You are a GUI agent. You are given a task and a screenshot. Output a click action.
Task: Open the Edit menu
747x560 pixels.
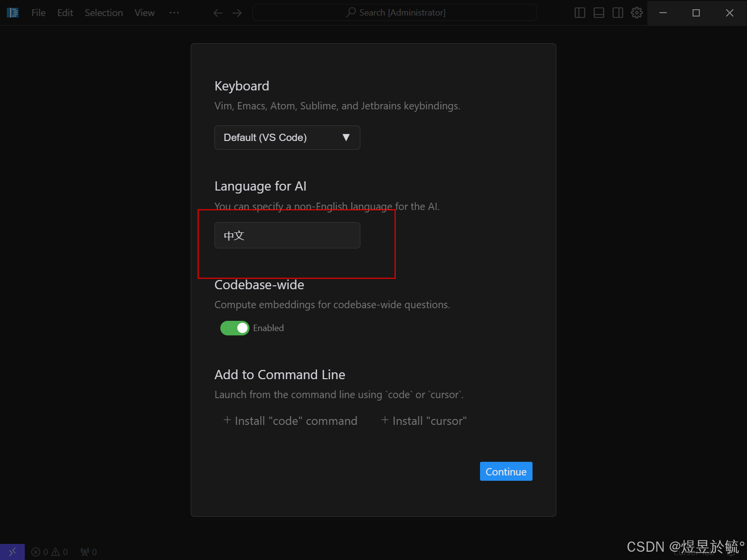(65, 13)
